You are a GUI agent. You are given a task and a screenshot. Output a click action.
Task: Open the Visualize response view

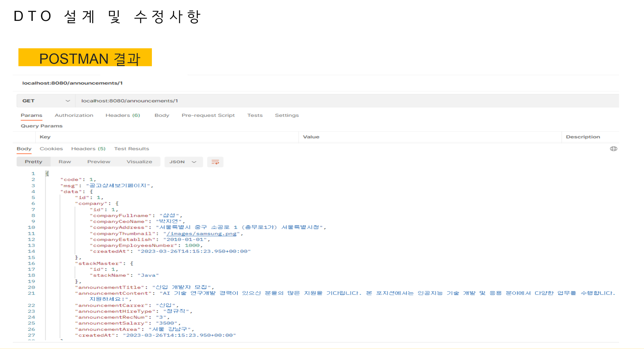coord(139,161)
